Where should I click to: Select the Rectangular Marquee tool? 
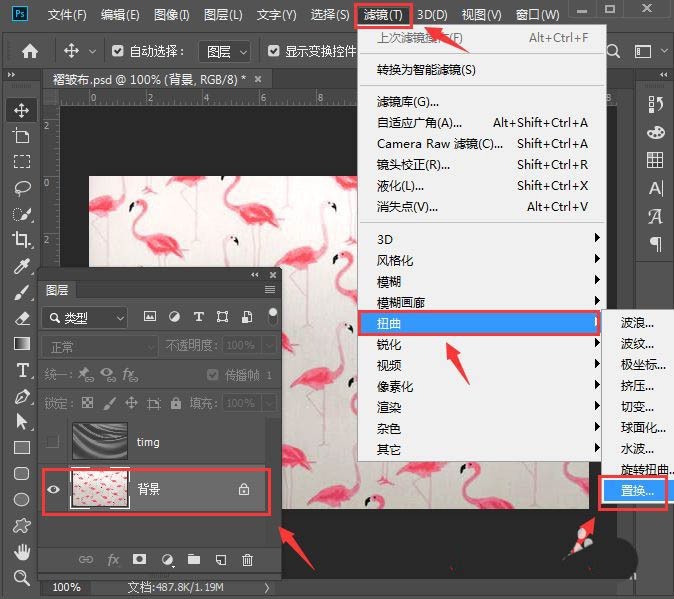point(21,162)
